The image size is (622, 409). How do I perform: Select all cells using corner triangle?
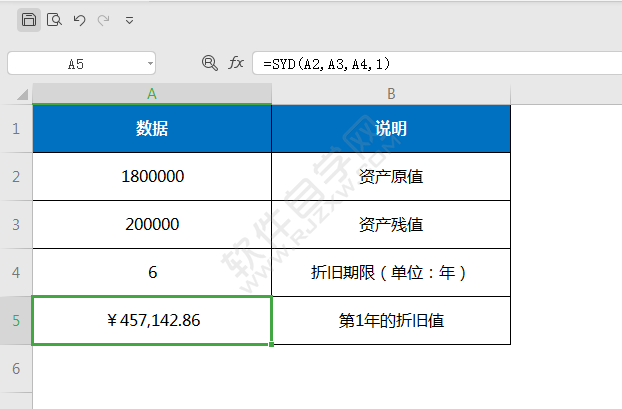[22, 94]
